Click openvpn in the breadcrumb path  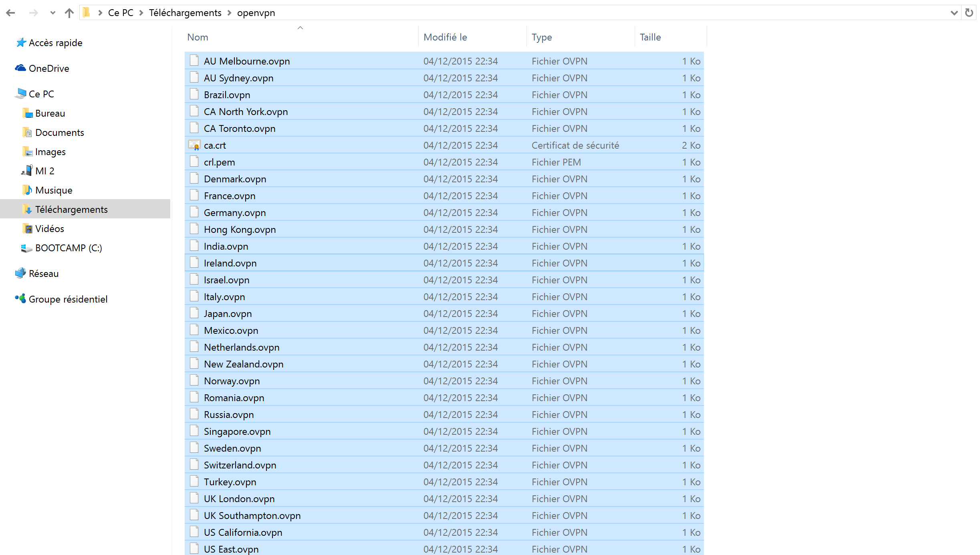point(256,13)
